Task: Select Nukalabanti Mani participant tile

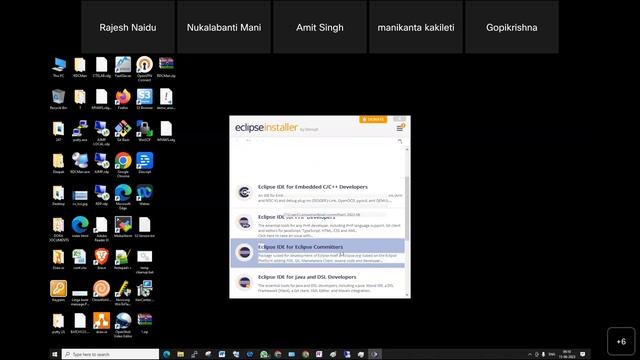Action: [x=224, y=27]
